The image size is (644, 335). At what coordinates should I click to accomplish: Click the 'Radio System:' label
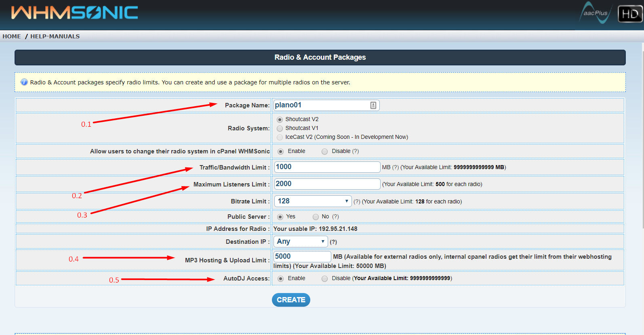pos(248,128)
